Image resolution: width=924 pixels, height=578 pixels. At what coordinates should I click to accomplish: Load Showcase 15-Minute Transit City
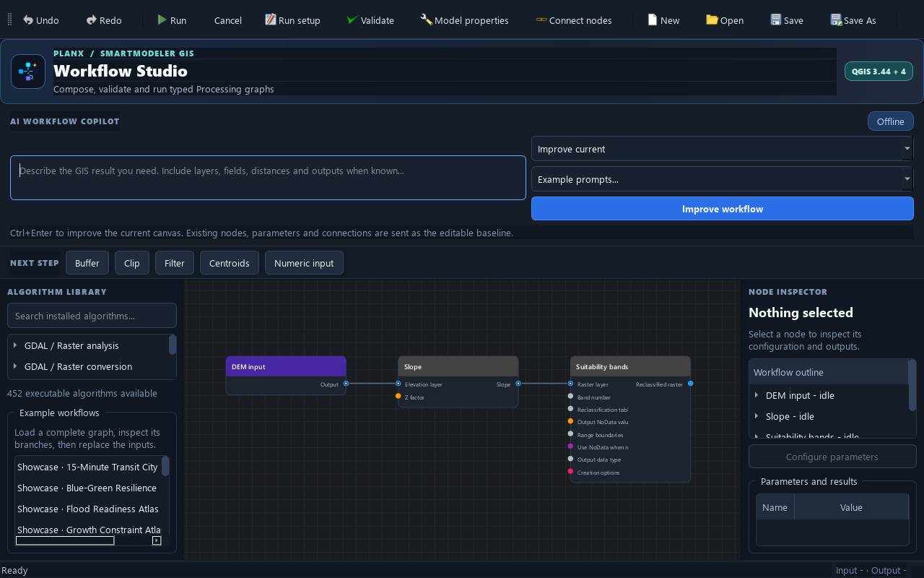click(88, 467)
